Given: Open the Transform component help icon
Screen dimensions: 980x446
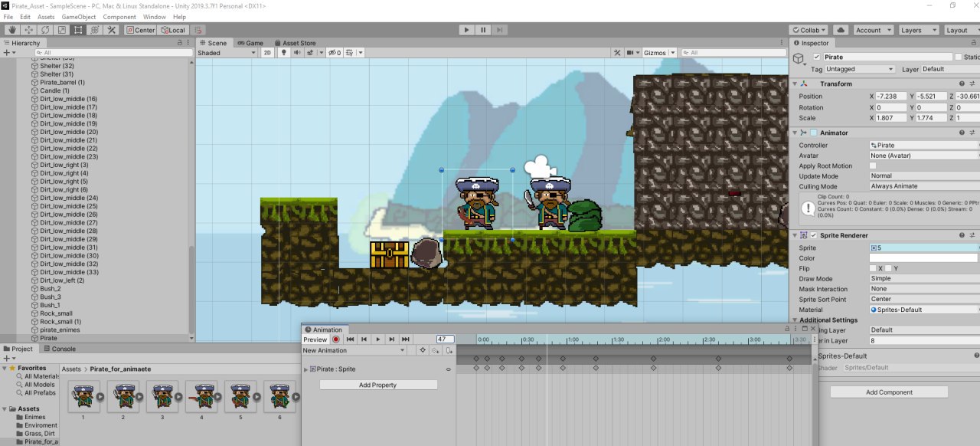Looking at the screenshot, I should [962, 84].
